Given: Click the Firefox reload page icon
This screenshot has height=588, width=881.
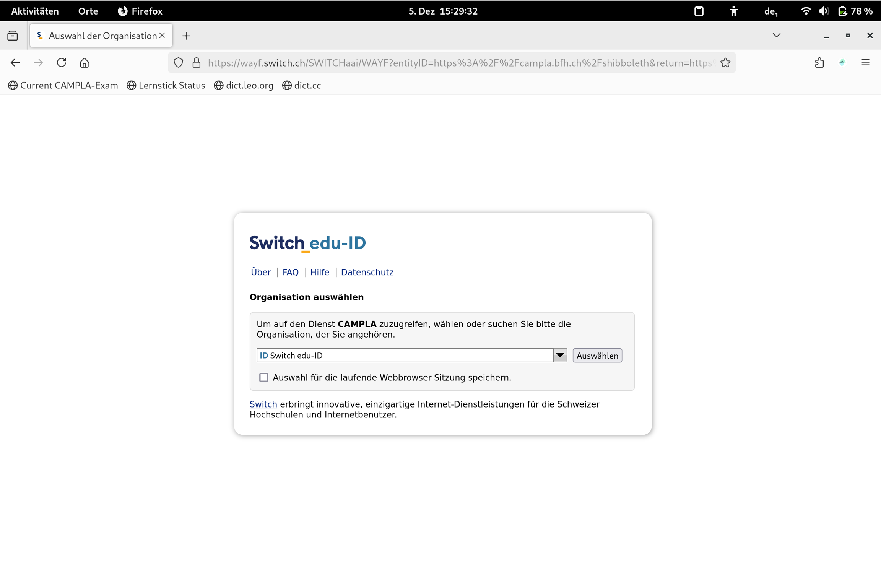Looking at the screenshot, I should (x=62, y=63).
